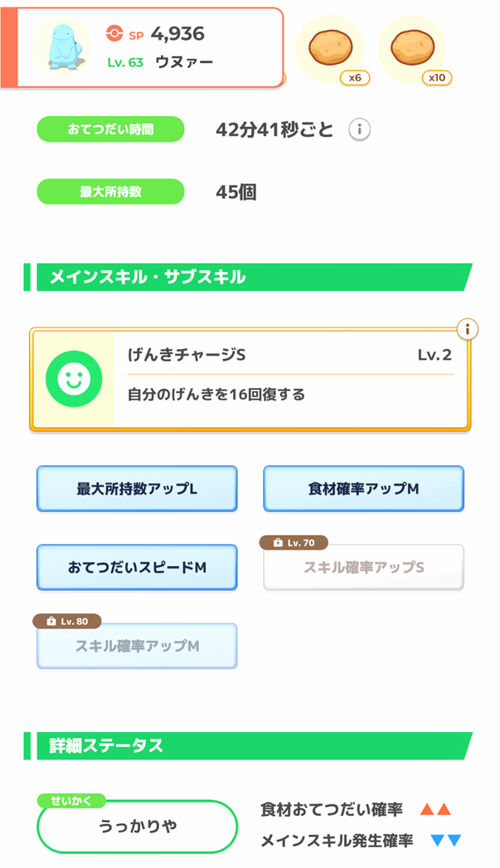Tap the info icon beside おてつだい時間

(x=359, y=129)
